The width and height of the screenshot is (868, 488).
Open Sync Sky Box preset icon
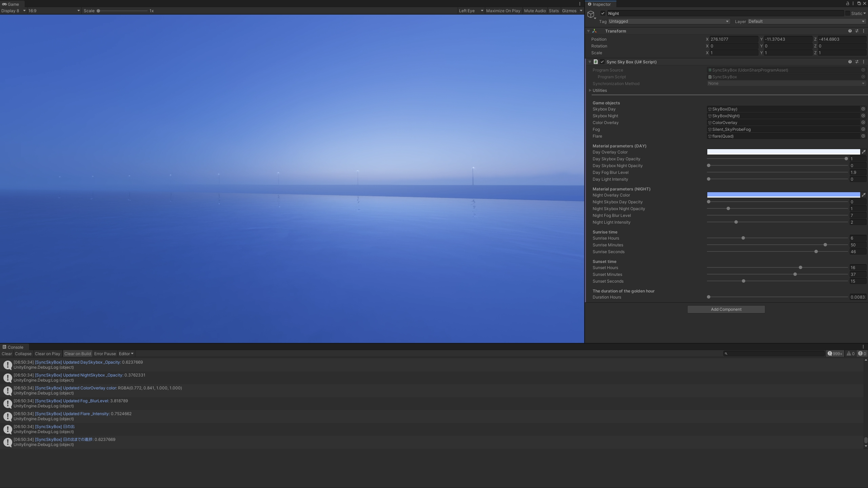(856, 62)
